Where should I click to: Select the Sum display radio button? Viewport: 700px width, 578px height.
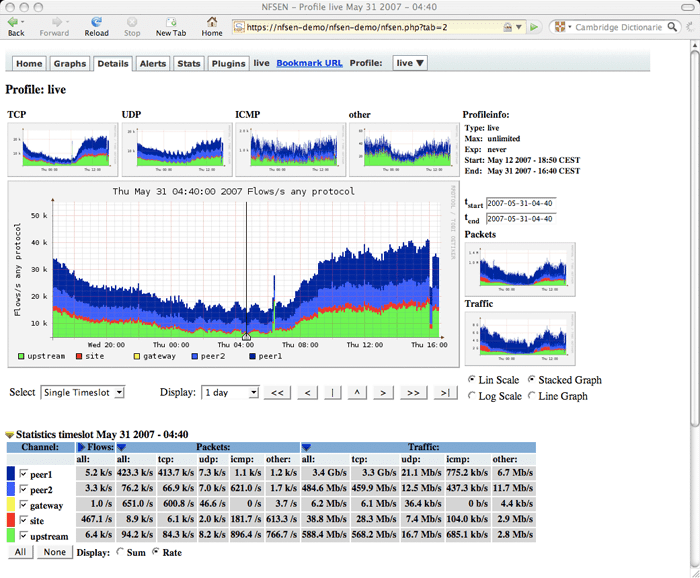coord(120,552)
